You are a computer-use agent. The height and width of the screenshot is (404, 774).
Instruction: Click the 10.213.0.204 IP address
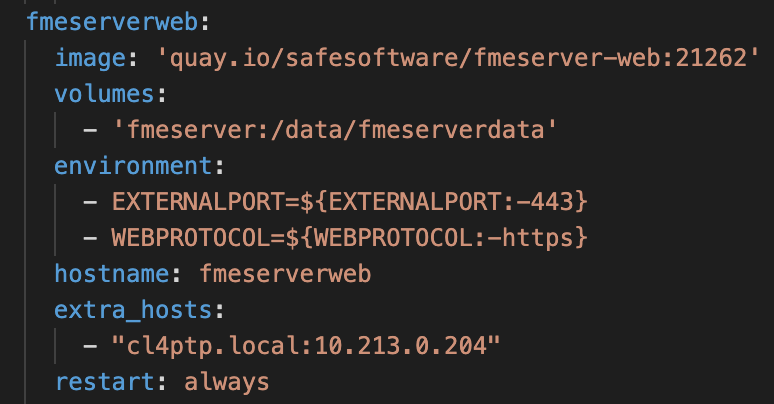(401, 346)
